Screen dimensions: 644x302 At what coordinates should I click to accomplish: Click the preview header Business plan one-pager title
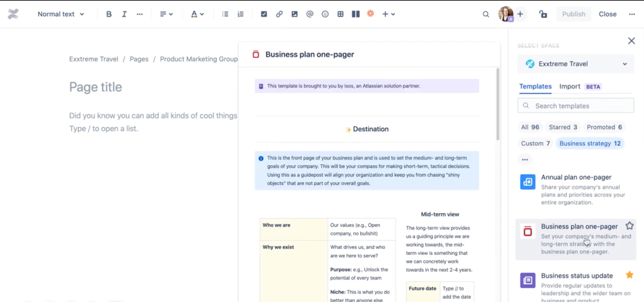(309, 54)
